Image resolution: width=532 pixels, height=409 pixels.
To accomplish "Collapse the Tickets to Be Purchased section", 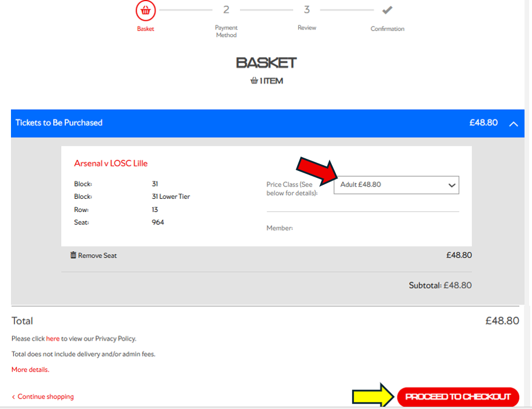I will (x=514, y=124).
